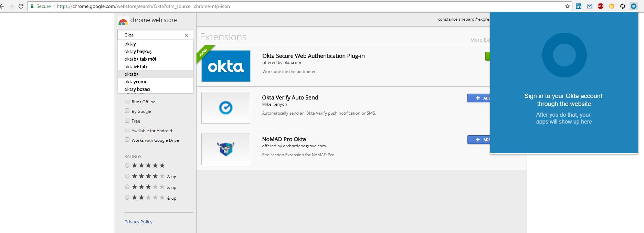Click the constance.shepard account email
This screenshot has height=233, width=644.
point(464,19)
